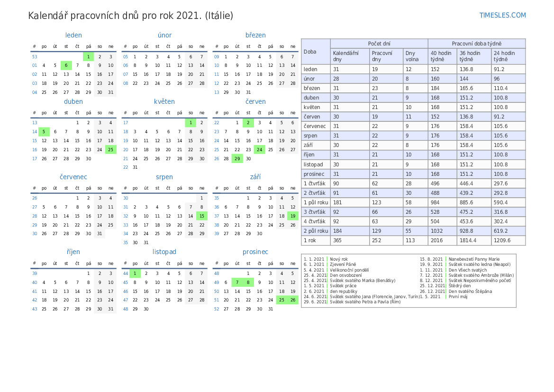Click the 'Dny volna' column header

[415, 56]
